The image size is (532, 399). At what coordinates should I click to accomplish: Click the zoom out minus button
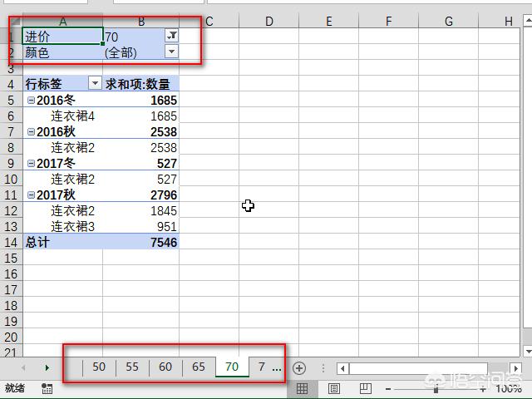388,389
